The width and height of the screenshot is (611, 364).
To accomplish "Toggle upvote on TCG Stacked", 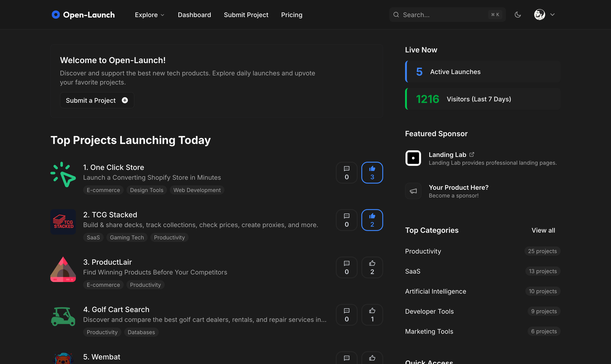I will (x=372, y=220).
